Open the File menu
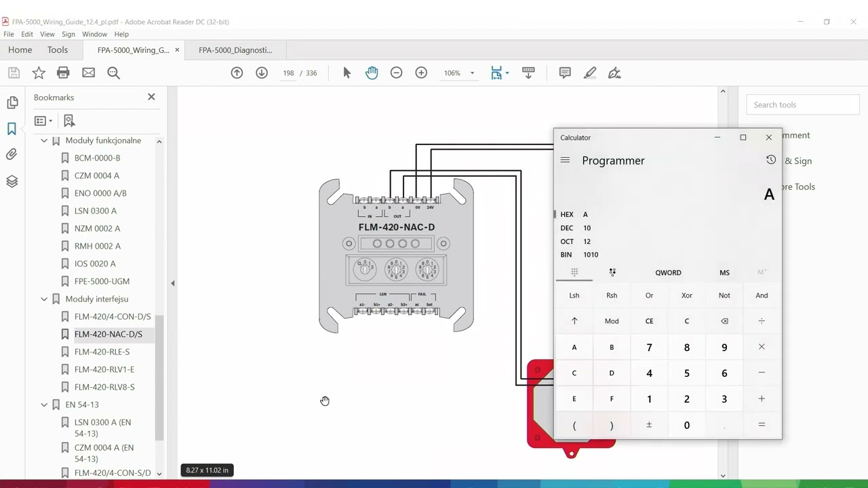Screen dimensions: 868x488 pyautogui.click(x=9, y=34)
